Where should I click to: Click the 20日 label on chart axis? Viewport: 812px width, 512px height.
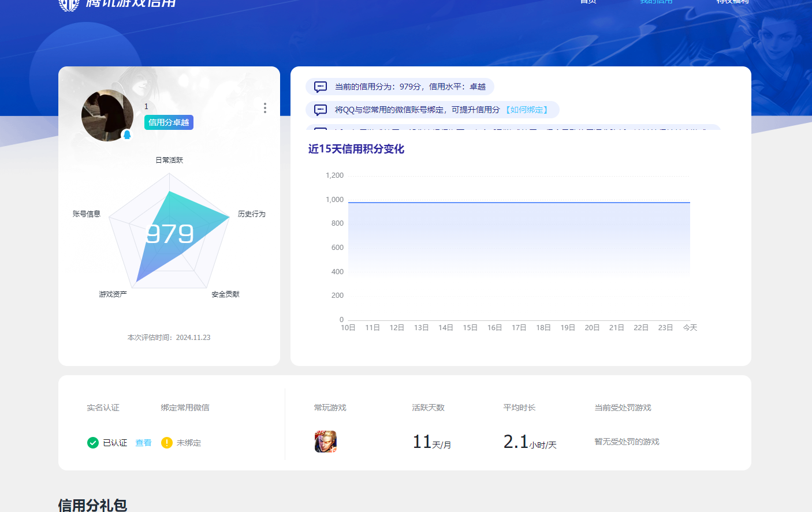pyautogui.click(x=592, y=327)
